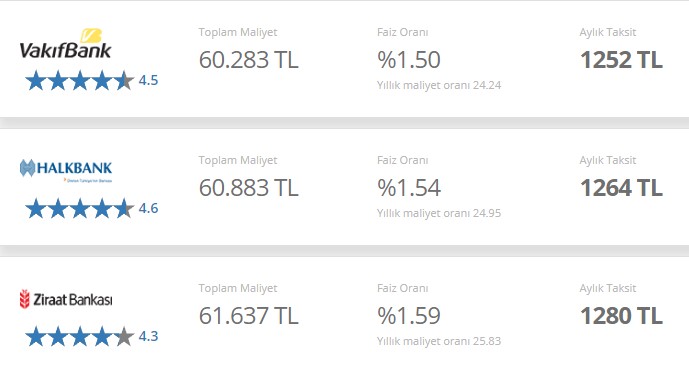Viewport: 689px width, 369px height.
Task: Select the %1.54 interest rate value
Action: click(x=409, y=188)
